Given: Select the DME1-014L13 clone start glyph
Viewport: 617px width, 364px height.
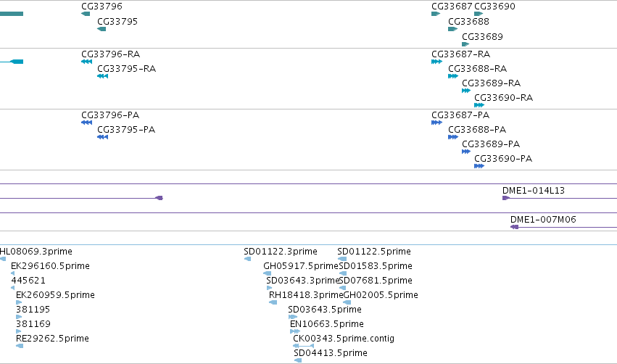Looking at the screenshot, I should (x=506, y=198).
